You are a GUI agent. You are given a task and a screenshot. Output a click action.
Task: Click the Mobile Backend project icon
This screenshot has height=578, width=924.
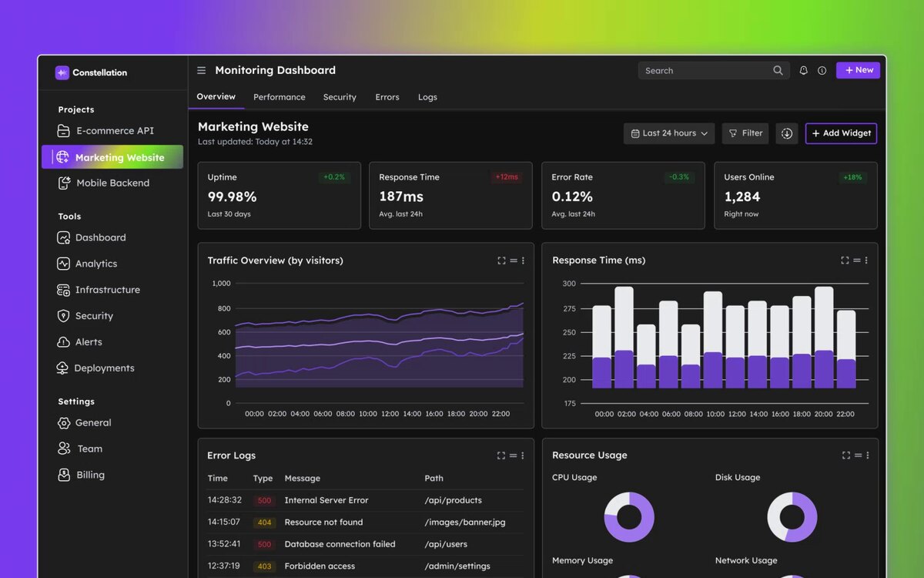[x=64, y=183]
